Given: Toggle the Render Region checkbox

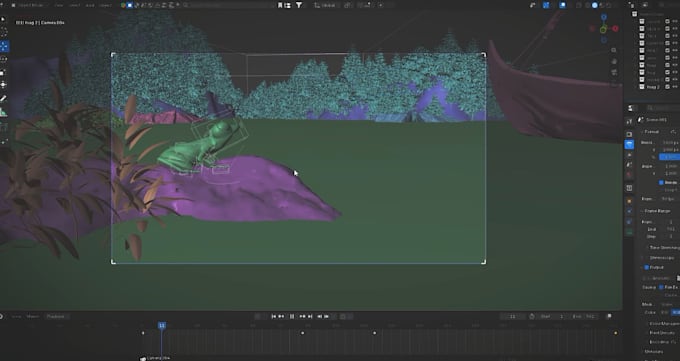Looking at the screenshot, I should point(661,183).
